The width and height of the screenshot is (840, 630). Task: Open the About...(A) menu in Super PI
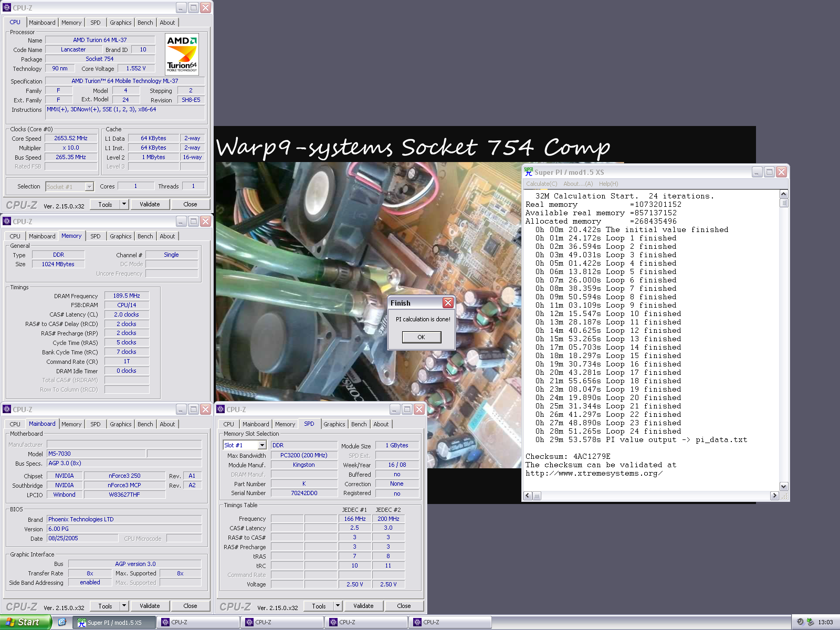(578, 184)
